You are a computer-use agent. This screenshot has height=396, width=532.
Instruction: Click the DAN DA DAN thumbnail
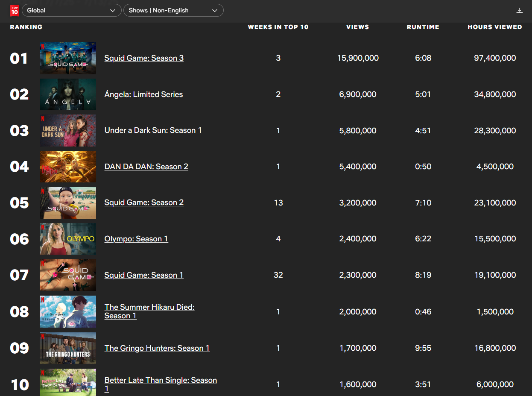pyautogui.click(x=68, y=167)
